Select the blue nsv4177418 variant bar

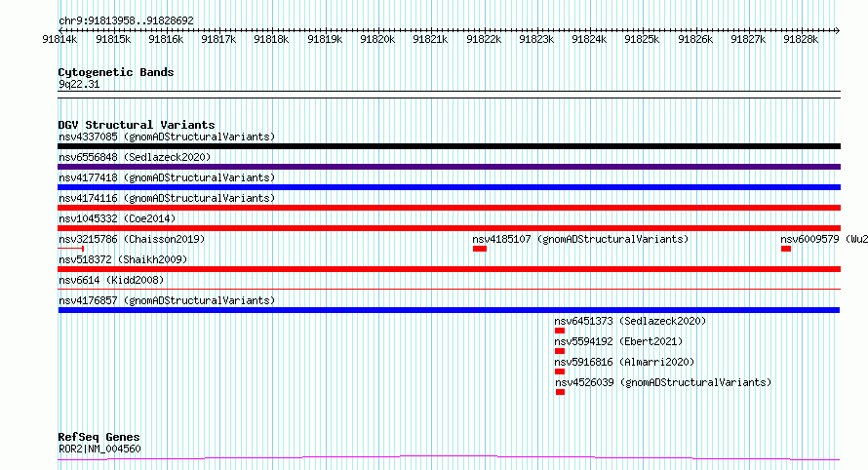[449, 187]
